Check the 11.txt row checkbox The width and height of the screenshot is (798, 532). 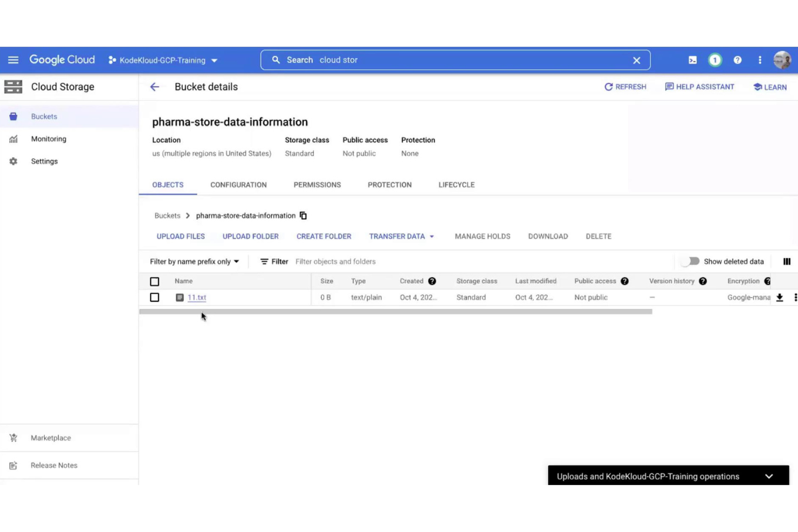point(155,297)
